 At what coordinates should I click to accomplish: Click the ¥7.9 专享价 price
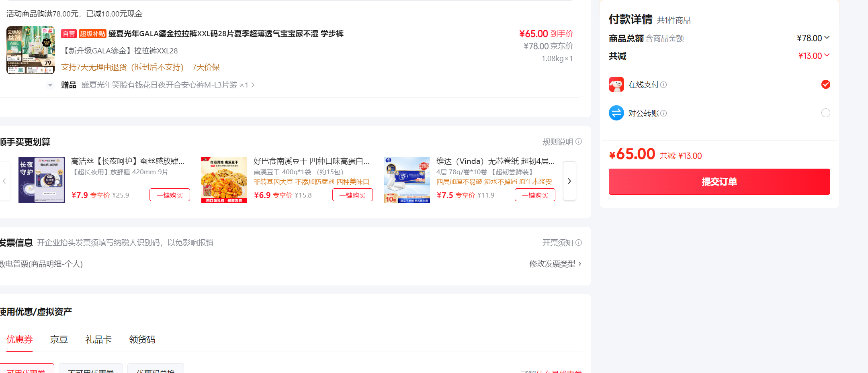[90, 195]
